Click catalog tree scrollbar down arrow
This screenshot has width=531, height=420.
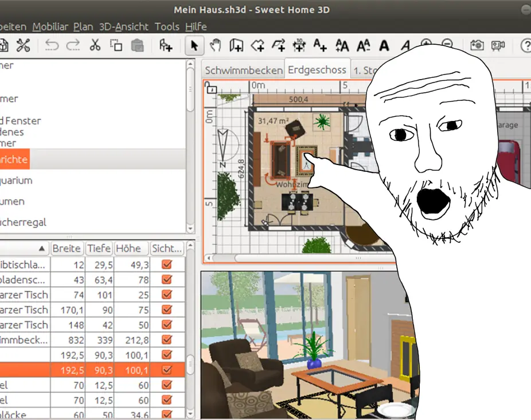(x=190, y=229)
